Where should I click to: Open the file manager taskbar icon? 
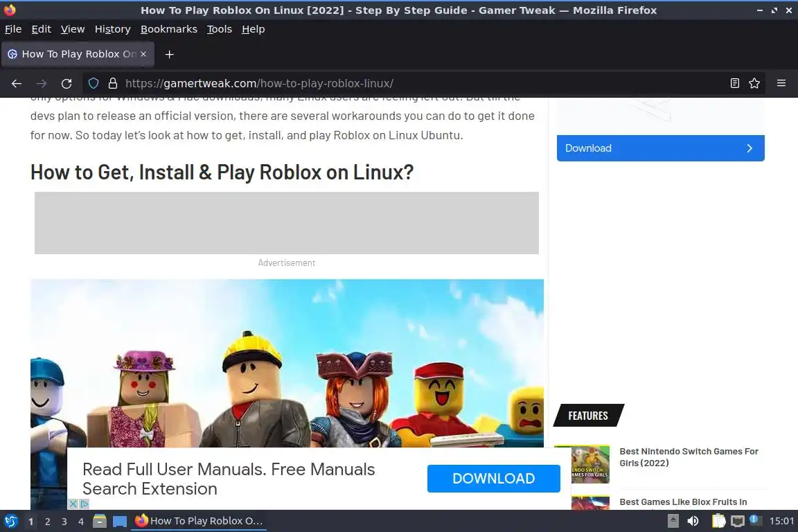100,521
